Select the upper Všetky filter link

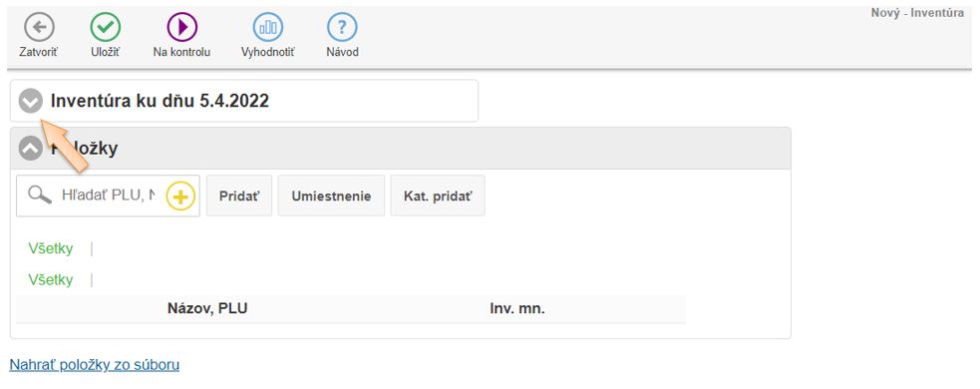pos(51,248)
